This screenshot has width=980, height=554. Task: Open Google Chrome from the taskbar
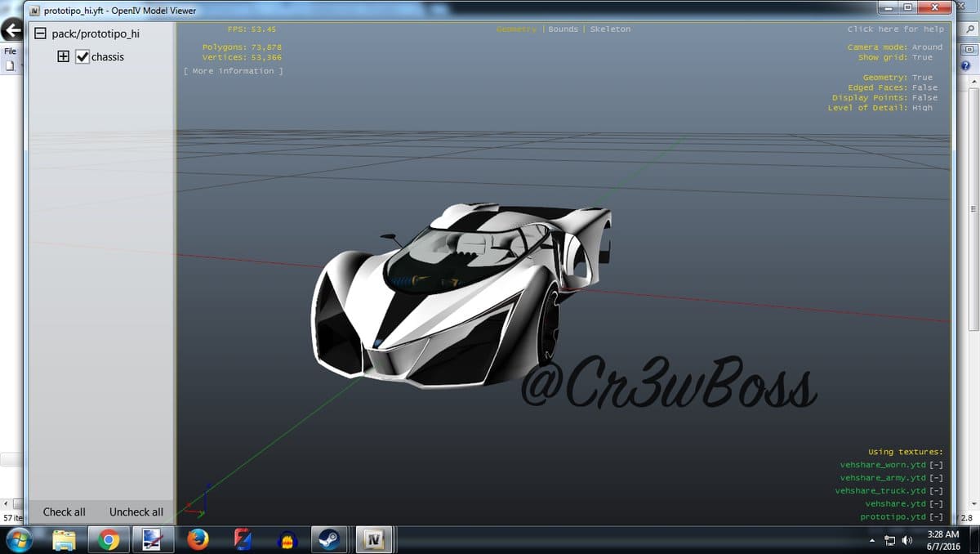tap(109, 539)
